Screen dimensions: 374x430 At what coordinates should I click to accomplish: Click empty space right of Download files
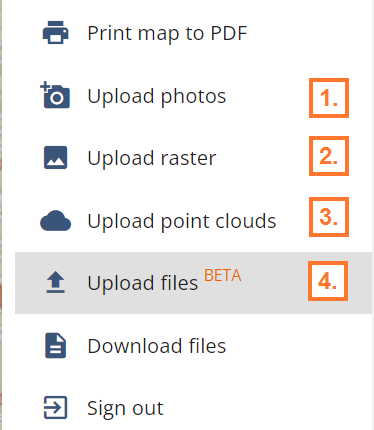[300, 346]
